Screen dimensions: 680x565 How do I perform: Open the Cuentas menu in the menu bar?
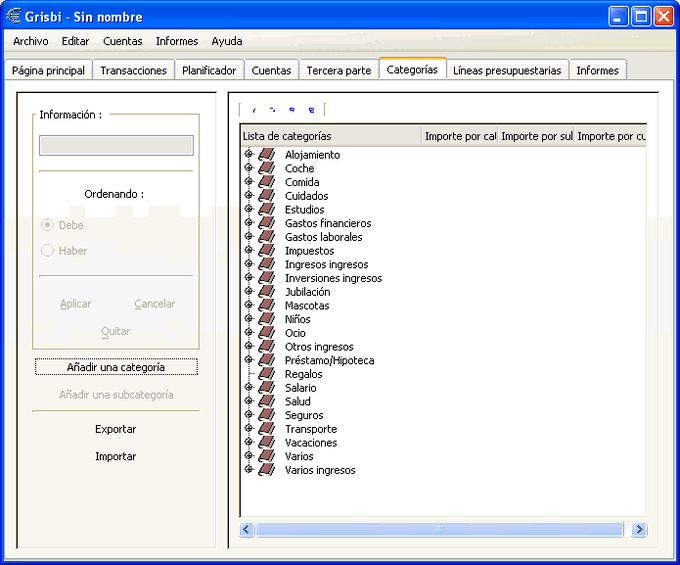pyautogui.click(x=122, y=41)
